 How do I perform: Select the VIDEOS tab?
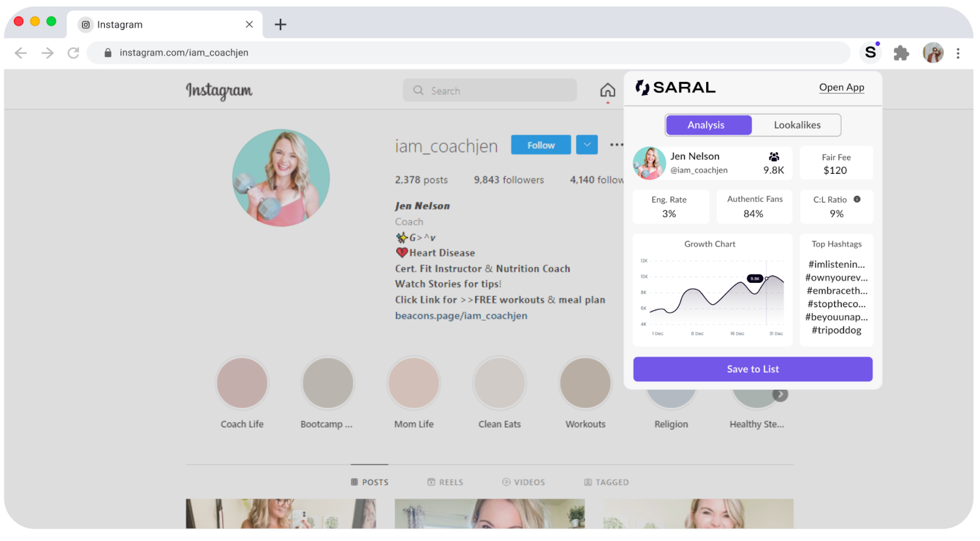click(524, 482)
